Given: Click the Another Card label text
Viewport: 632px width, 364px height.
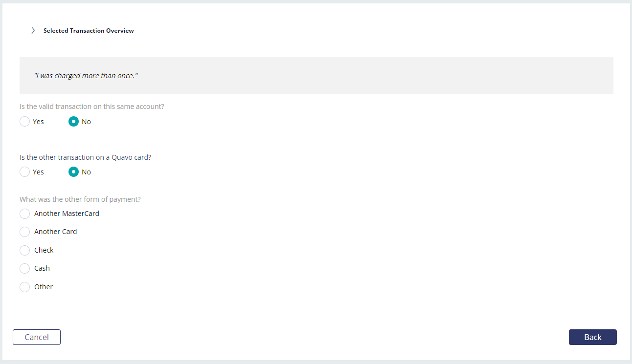Looking at the screenshot, I should pos(55,232).
